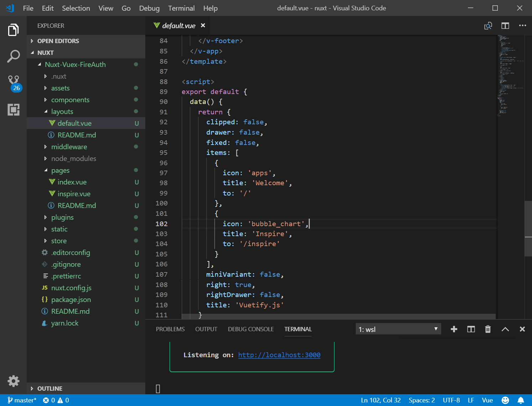Click the master branch indicator in status bar
Screen dimensions: 532x406
point(22,400)
